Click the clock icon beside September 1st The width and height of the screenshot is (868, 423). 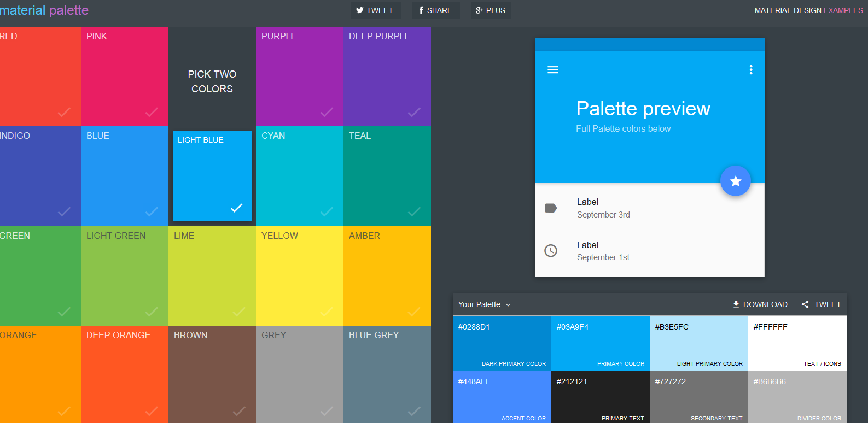[x=551, y=251]
